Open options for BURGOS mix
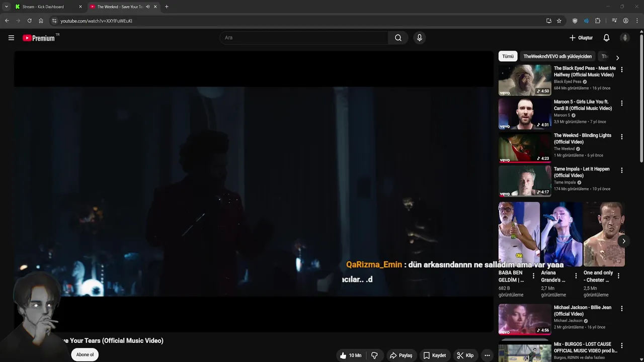 [x=622, y=346]
